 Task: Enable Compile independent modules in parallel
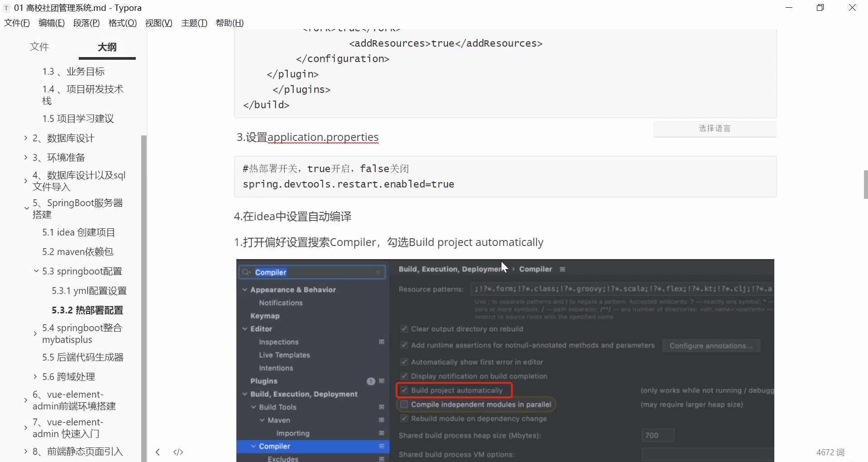(404, 404)
